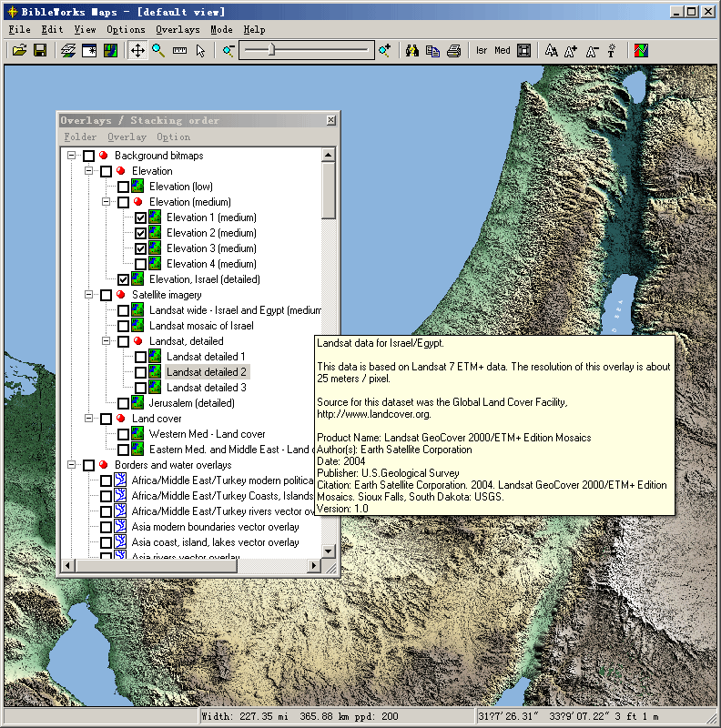
Task: Open the overlays layers stack icon
Action: click(68, 50)
